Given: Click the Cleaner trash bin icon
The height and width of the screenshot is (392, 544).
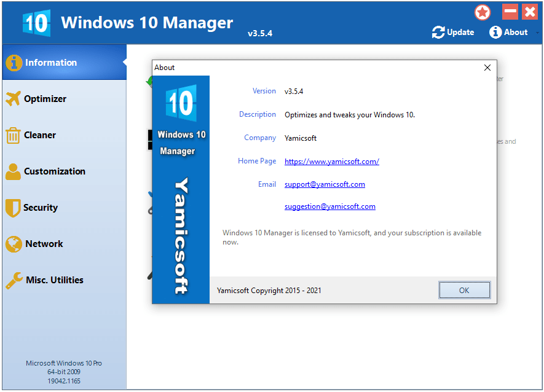Looking at the screenshot, I should pos(13,135).
